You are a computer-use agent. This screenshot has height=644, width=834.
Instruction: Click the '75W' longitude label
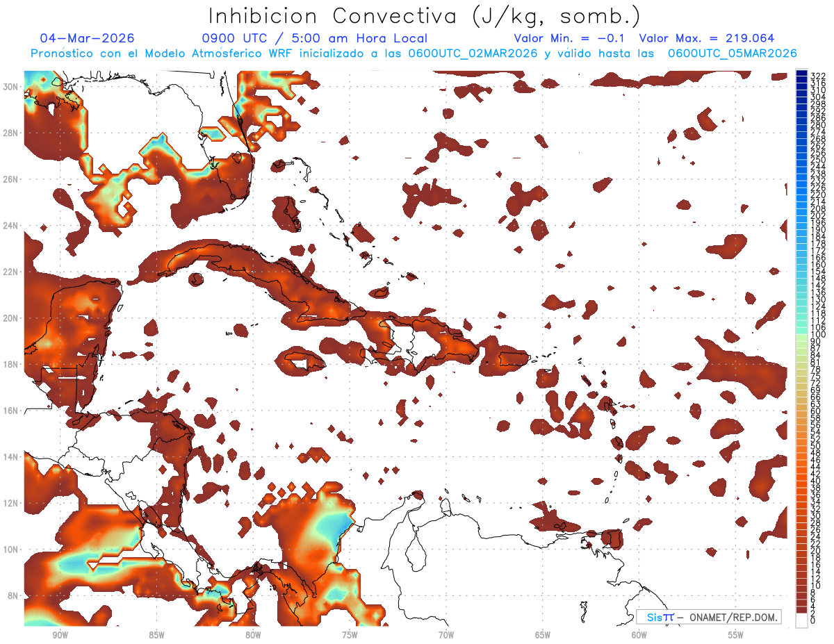[x=350, y=635]
